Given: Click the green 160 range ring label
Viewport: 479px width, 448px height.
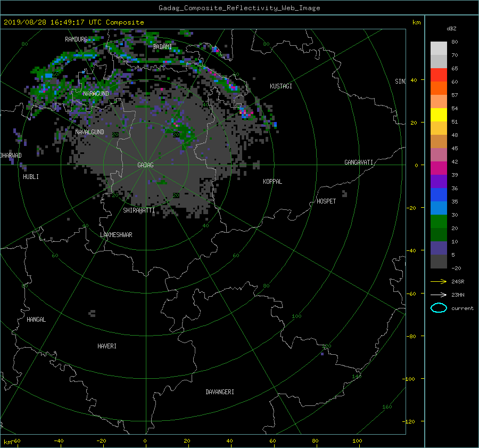Looking at the screenshot, I should [x=387, y=407].
